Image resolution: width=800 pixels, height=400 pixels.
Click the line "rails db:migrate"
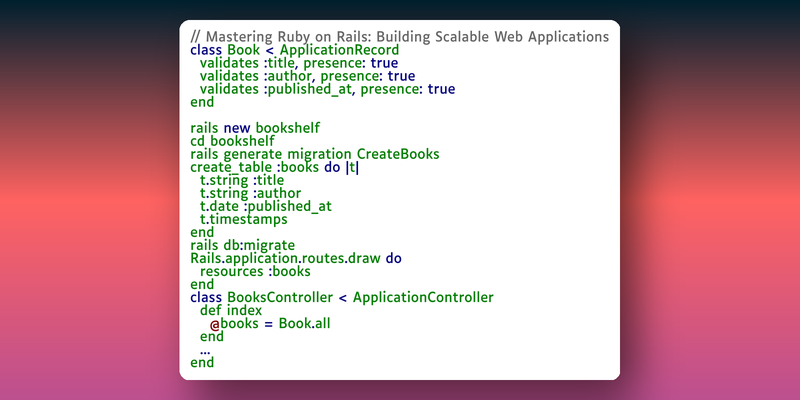click(x=242, y=245)
